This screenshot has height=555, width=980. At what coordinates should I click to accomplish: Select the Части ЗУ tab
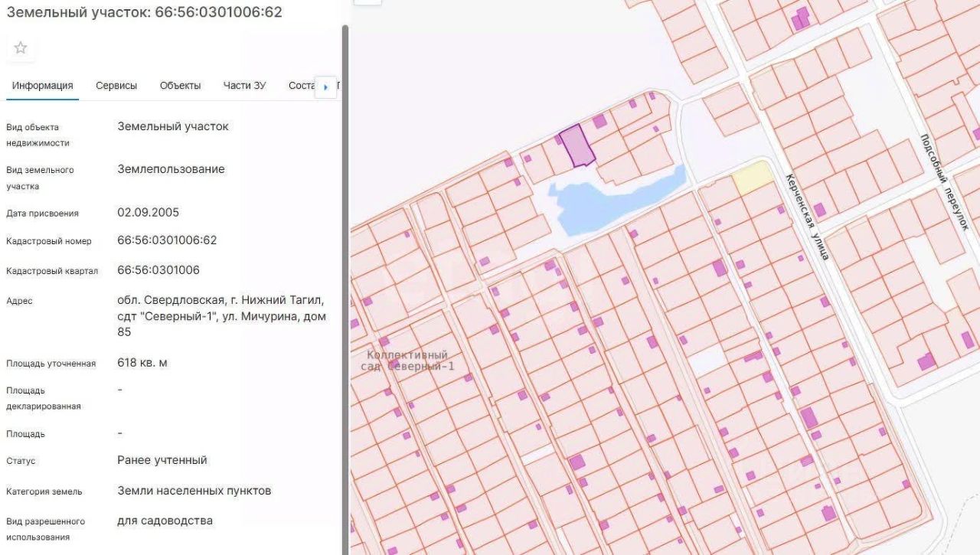tap(244, 86)
